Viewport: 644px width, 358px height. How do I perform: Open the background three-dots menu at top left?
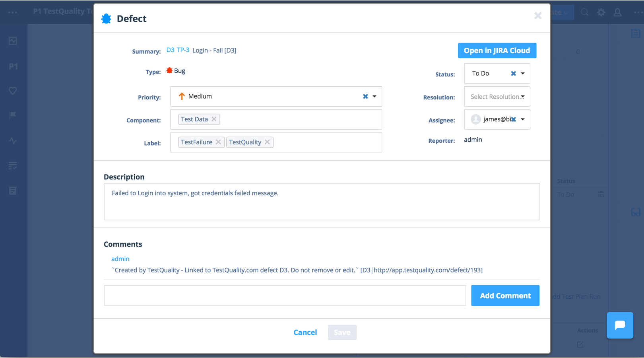(13, 12)
